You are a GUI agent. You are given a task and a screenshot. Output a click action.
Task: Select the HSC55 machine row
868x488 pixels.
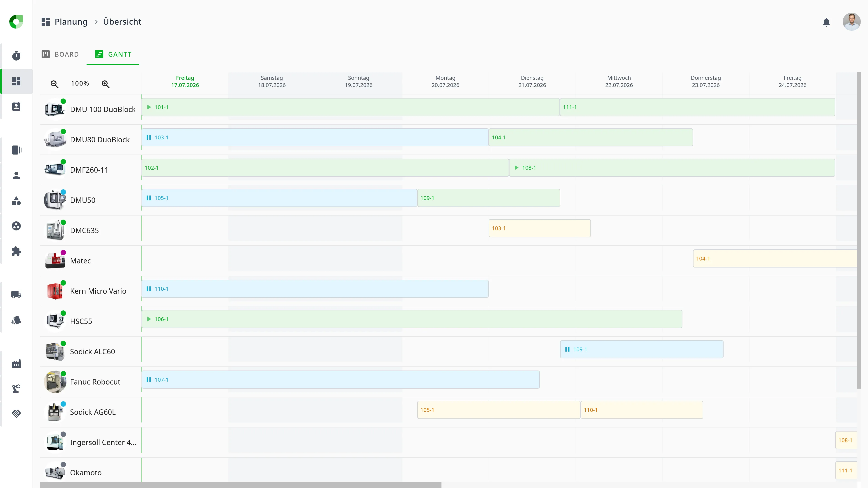click(91, 321)
